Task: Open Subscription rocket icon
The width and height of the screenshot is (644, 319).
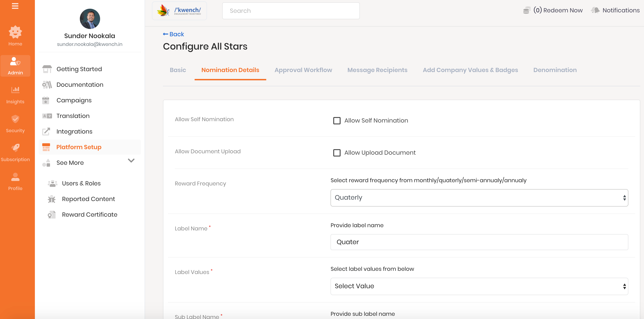Action: [15, 148]
